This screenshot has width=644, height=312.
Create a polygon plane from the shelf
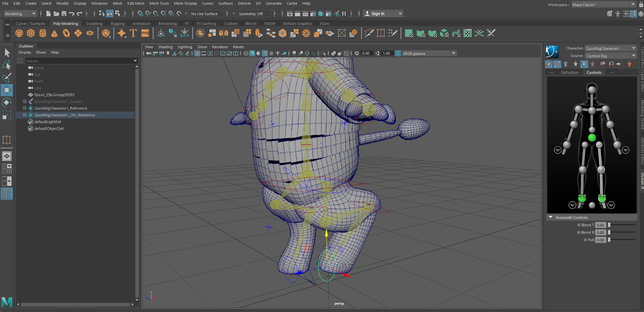pyautogui.click(x=78, y=33)
